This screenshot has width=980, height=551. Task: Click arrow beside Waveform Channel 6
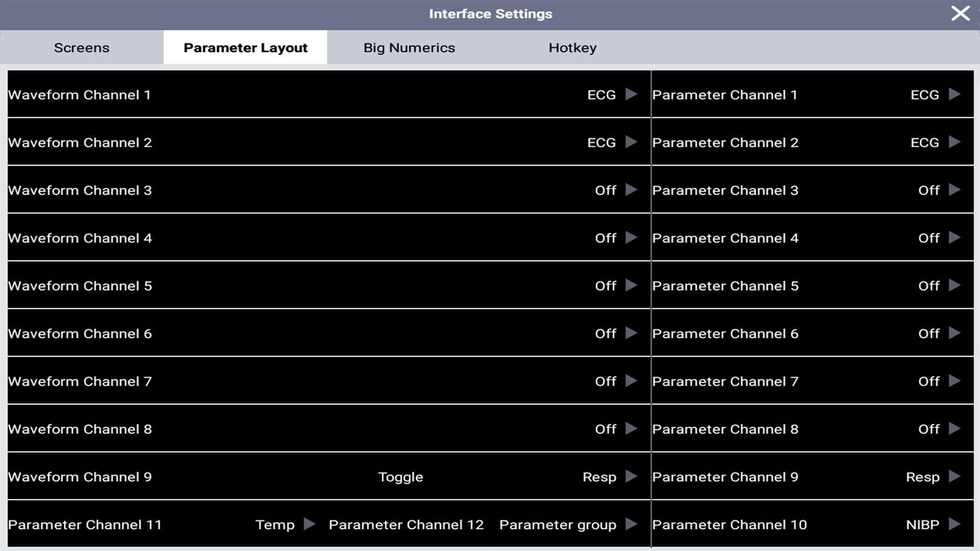(x=631, y=333)
